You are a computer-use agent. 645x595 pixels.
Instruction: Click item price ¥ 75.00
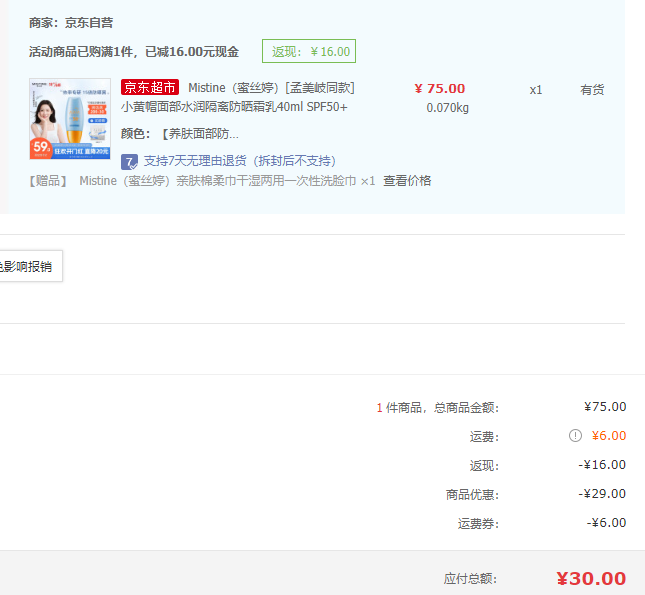[x=440, y=88]
